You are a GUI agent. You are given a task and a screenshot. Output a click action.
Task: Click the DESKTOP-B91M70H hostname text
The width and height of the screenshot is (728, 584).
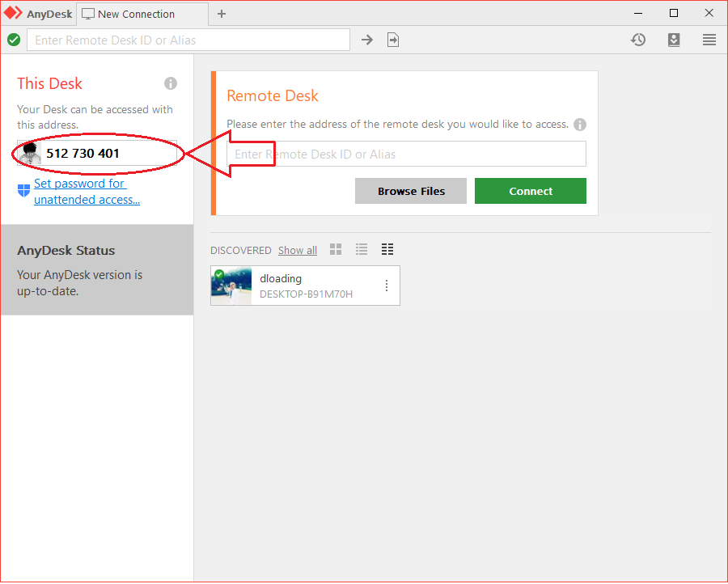coord(306,294)
